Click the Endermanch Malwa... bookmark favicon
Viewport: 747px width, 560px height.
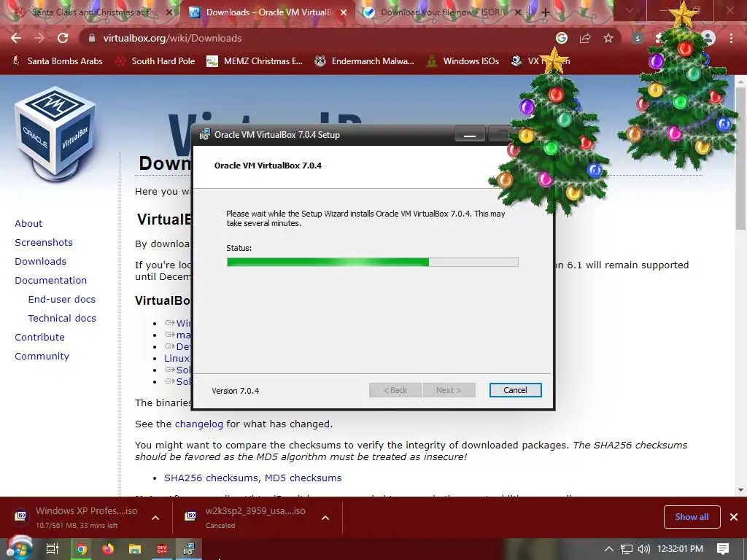320,61
